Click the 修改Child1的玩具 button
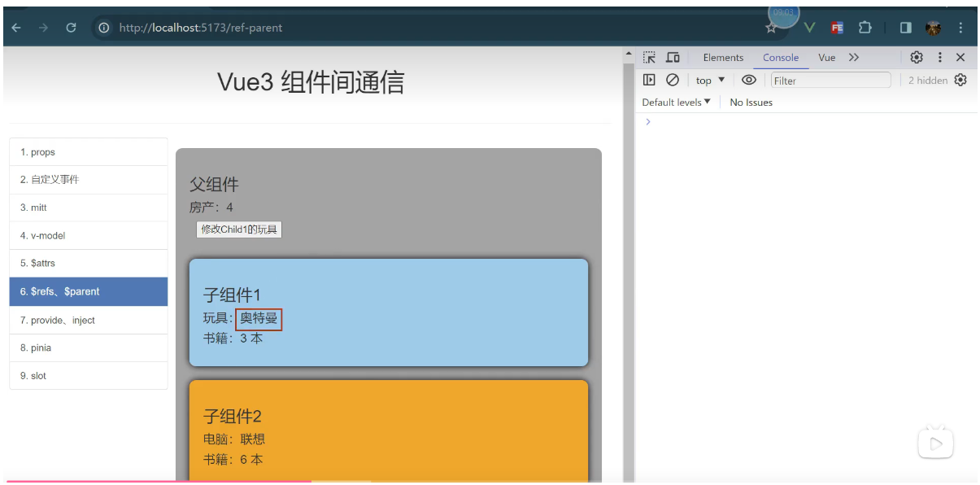This screenshot has height=485, width=980. [239, 229]
